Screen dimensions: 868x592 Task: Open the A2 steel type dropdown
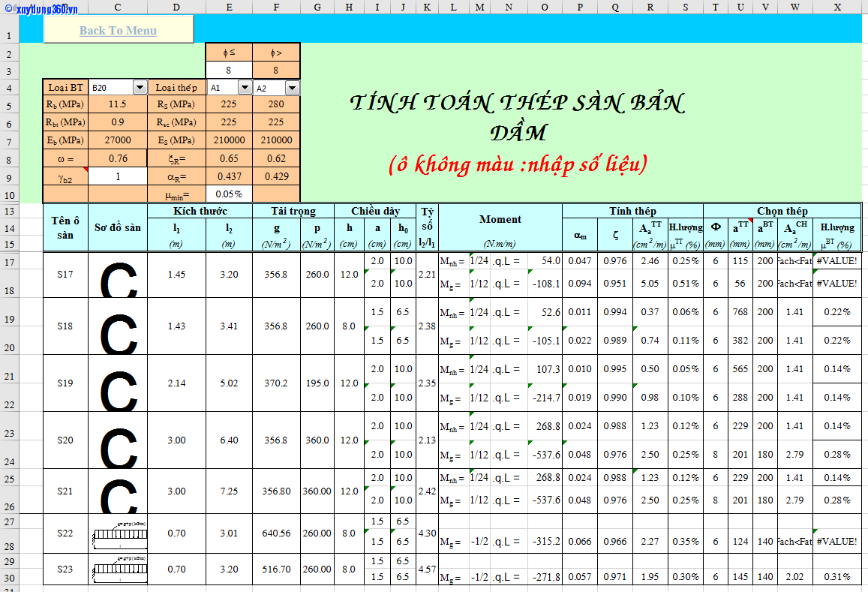[x=292, y=88]
